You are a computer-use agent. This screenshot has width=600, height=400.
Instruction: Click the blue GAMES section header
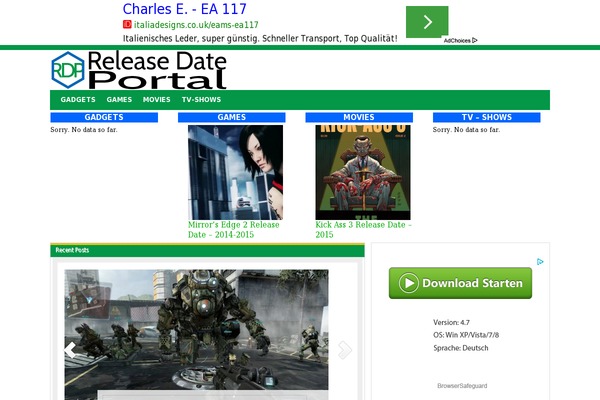point(232,117)
